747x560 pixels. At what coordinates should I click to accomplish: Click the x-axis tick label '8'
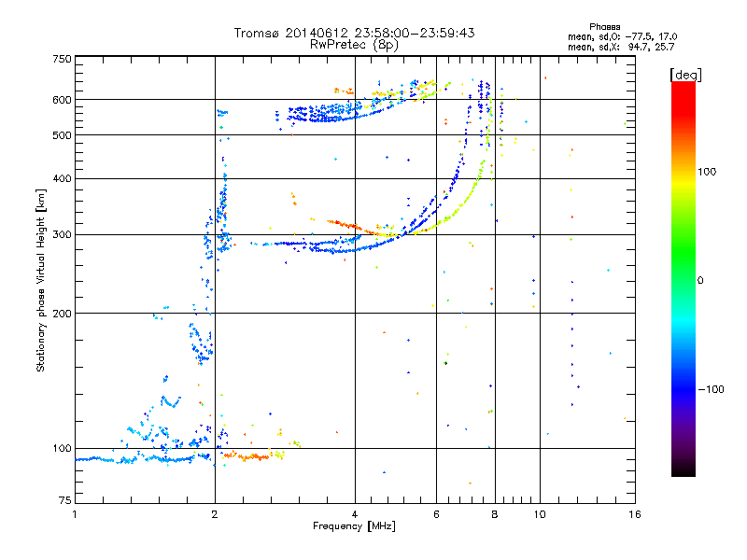point(495,514)
